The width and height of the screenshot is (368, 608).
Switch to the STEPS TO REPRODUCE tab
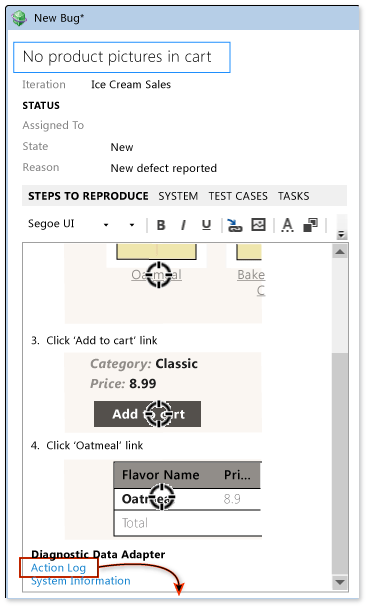tap(88, 196)
